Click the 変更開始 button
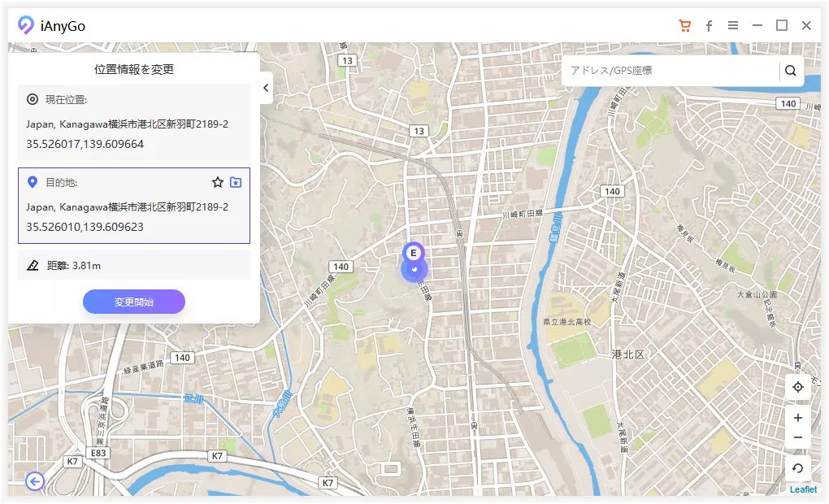Image resolution: width=829 pixels, height=504 pixels. (134, 302)
